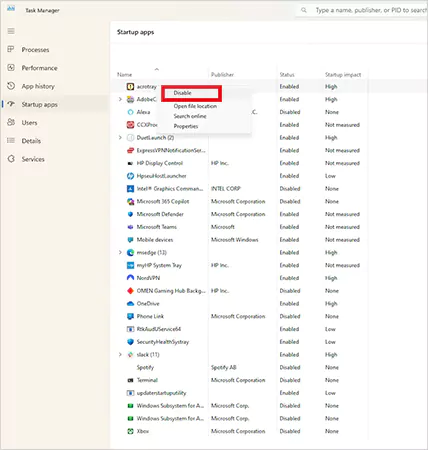
Task: Click the search magnifier icon
Action: (x=304, y=10)
